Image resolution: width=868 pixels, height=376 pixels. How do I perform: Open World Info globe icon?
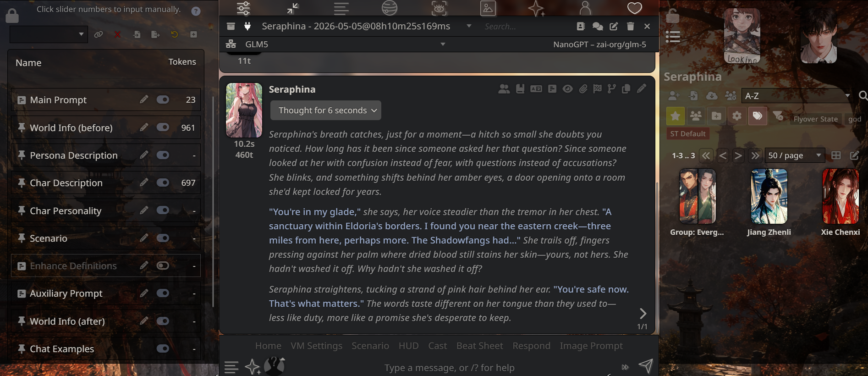pos(389,8)
